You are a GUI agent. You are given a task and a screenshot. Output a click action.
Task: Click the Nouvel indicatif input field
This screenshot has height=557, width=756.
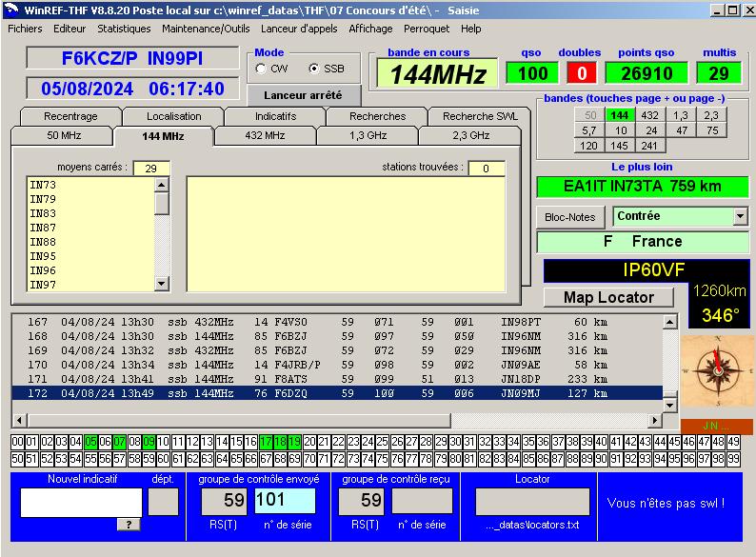pos(81,502)
